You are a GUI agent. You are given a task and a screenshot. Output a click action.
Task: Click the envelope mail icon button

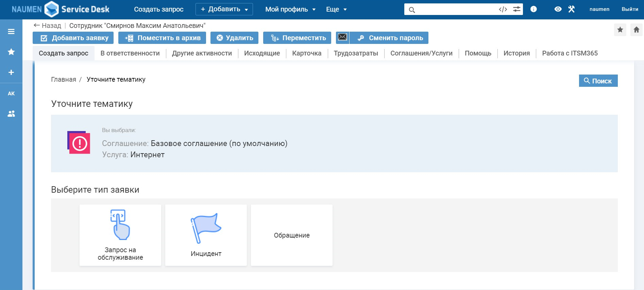click(342, 37)
